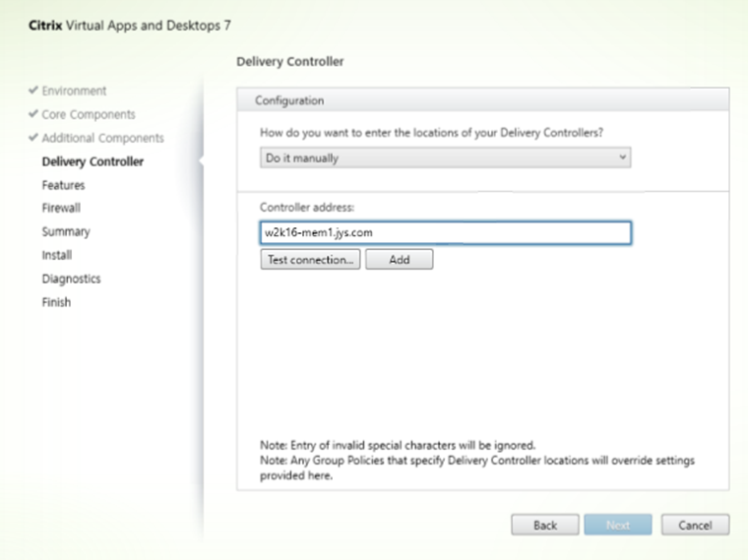748x560 pixels.
Task: Click the Additional Components checkmark icon
Action: point(33,137)
